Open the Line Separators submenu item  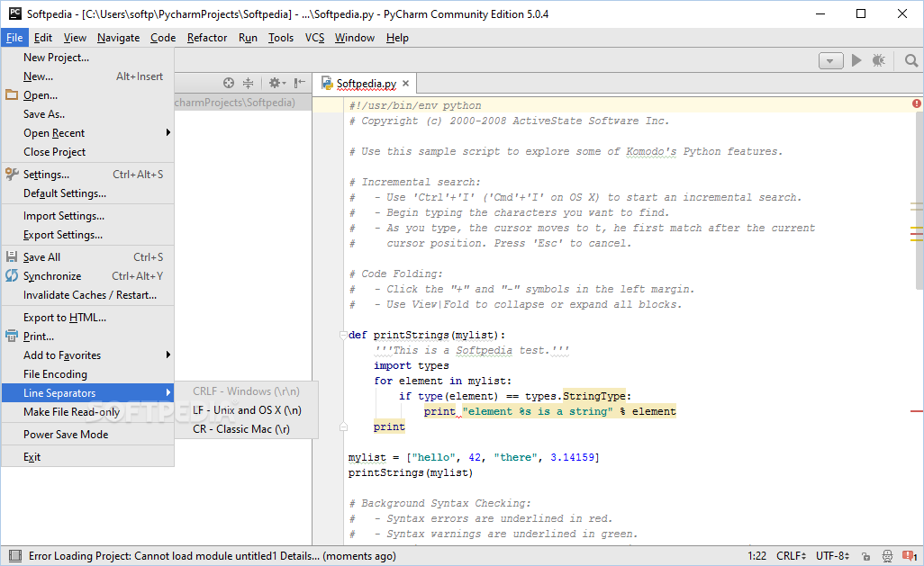[x=87, y=393]
